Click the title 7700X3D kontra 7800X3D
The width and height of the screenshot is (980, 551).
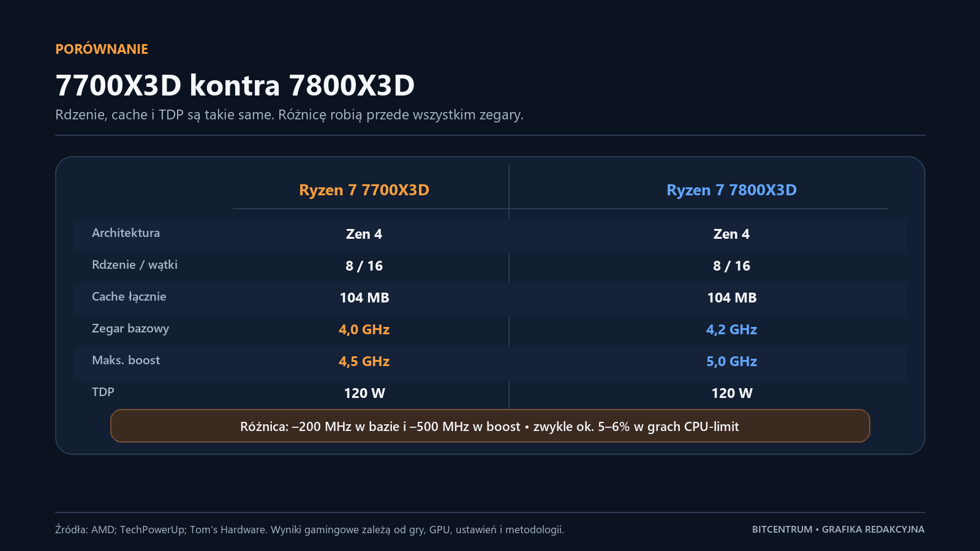(x=235, y=85)
